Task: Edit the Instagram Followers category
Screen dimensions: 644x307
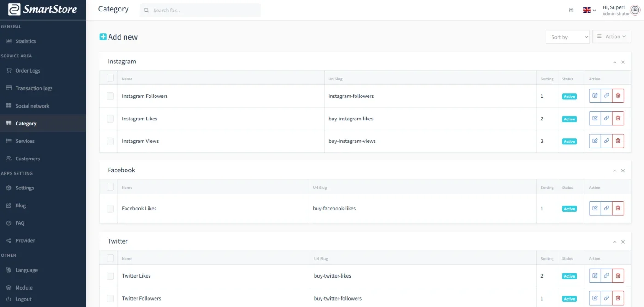Action: [x=595, y=96]
